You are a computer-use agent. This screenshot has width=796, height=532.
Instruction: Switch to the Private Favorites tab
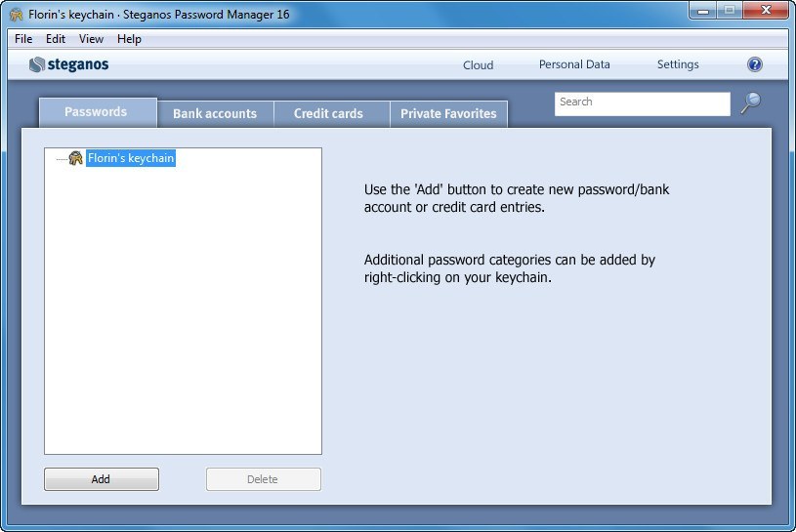click(448, 113)
